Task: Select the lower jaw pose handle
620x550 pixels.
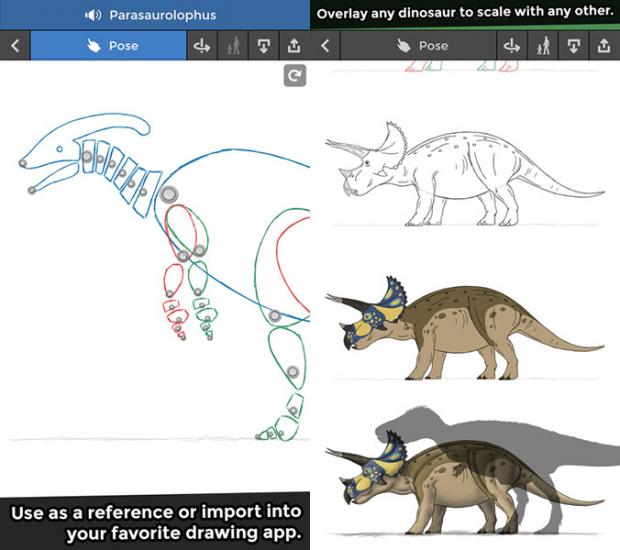Action: tap(31, 189)
